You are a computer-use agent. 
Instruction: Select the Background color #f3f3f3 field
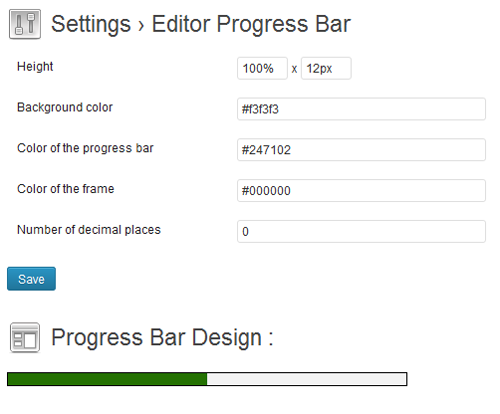(361, 109)
